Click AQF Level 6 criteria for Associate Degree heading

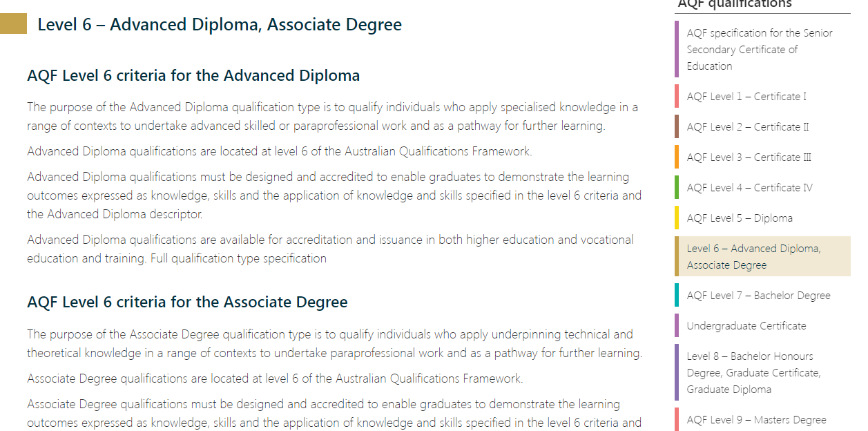(x=187, y=303)
